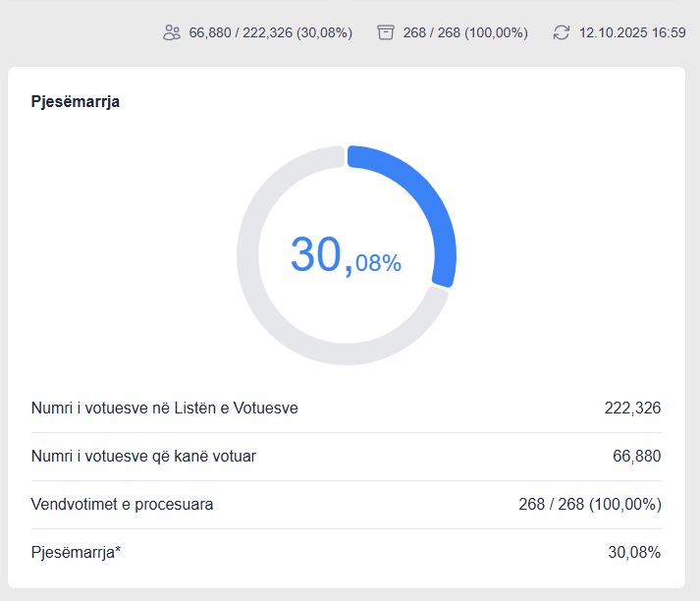Click the small 08% decimals in donut center
The width and height of the screenshot is (700, 601).
point(378,263)
